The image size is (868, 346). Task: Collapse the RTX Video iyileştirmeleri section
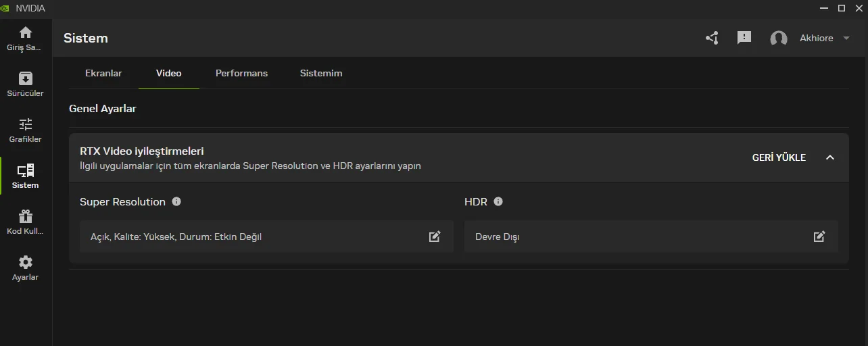[x=830, y=157]
